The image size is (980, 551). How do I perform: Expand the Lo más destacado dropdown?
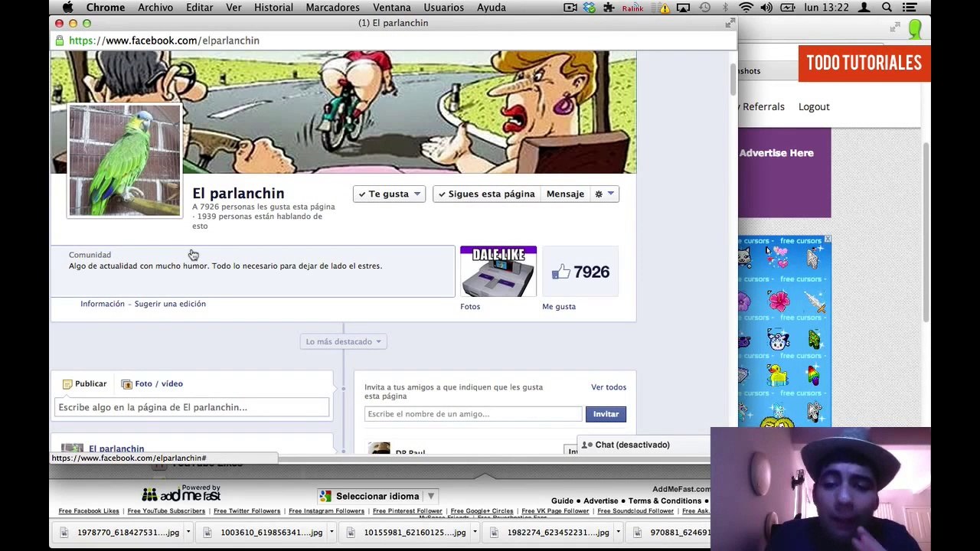click(x=344, y=341)
